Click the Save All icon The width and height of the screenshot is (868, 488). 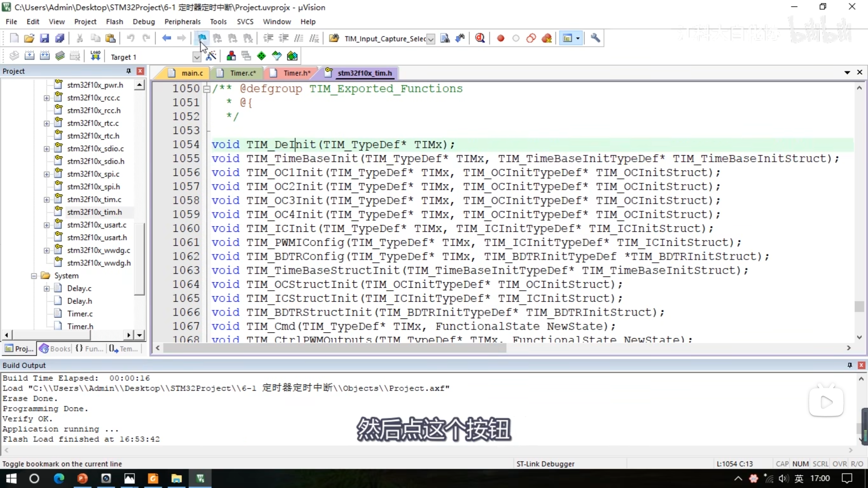(60, 38)
